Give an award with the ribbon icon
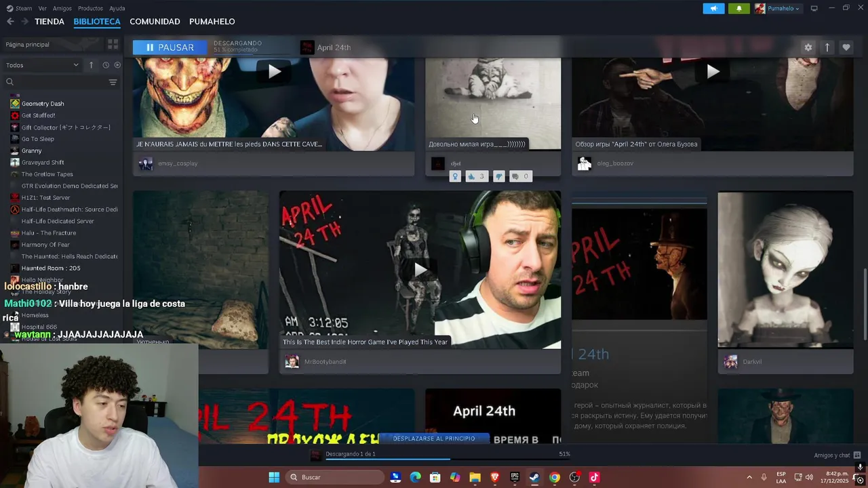The height and width of the screenshot is (488, 868). point(455,176)
